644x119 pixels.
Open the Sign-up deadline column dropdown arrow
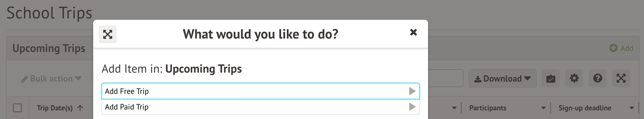632,108
